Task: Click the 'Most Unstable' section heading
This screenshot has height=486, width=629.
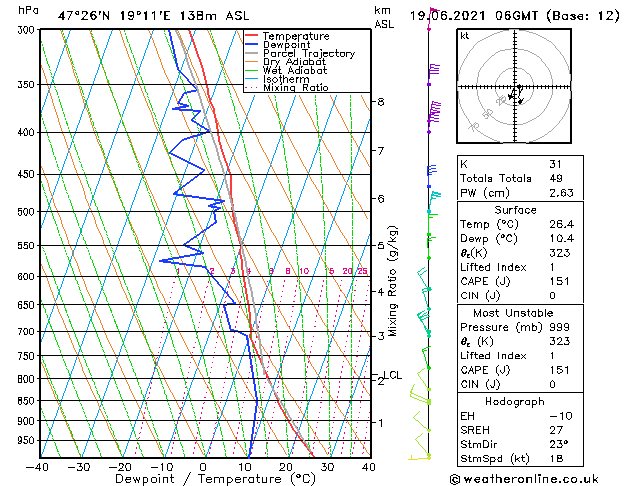Action: pos(513,313)
